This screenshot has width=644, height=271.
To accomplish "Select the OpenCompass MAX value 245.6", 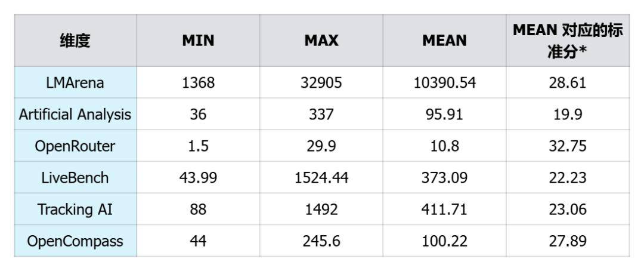I will [x=321, y=241].
